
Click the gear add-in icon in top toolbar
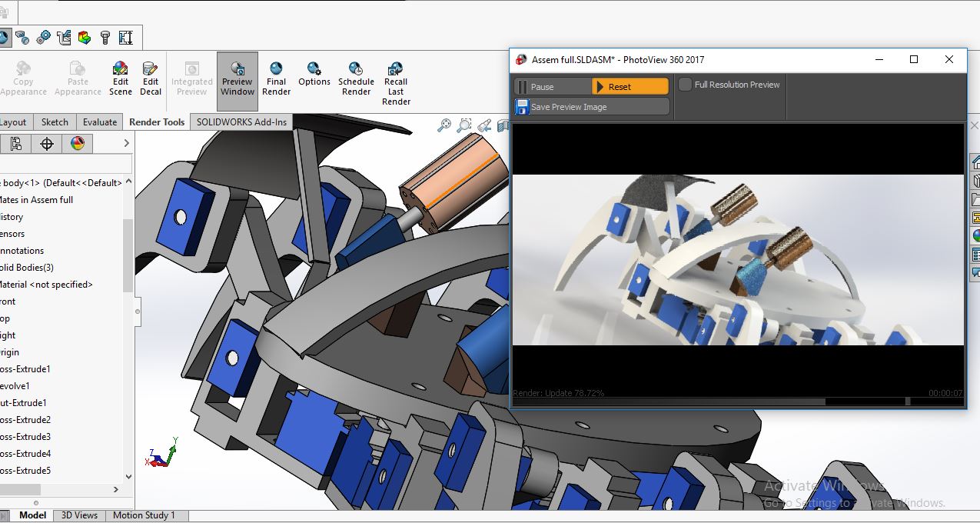click(44, 37)
